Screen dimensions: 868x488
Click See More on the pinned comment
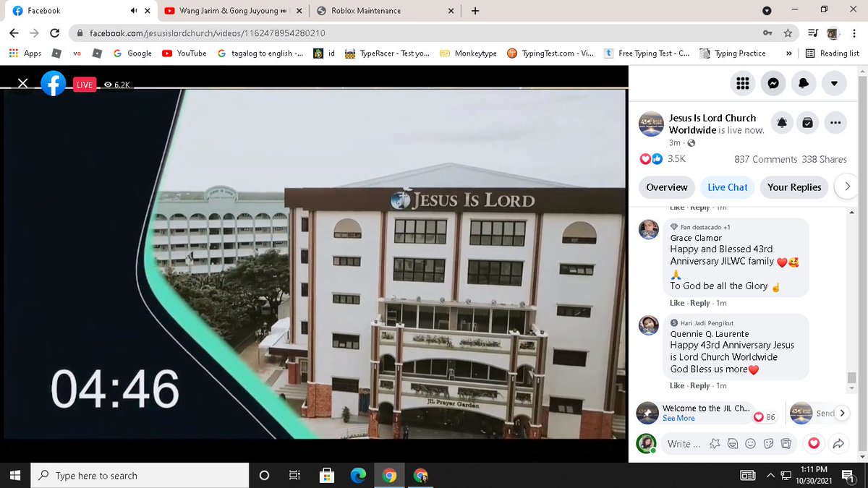678,419
